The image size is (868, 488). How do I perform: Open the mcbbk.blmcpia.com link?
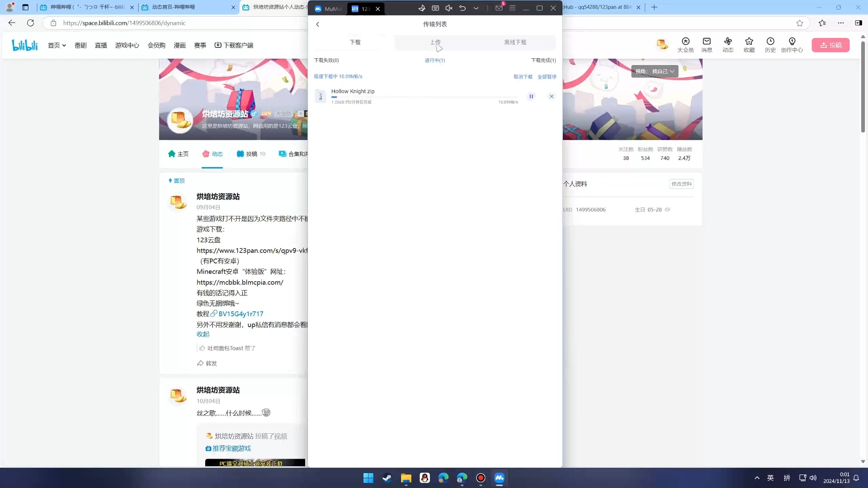tap(240, 282)
